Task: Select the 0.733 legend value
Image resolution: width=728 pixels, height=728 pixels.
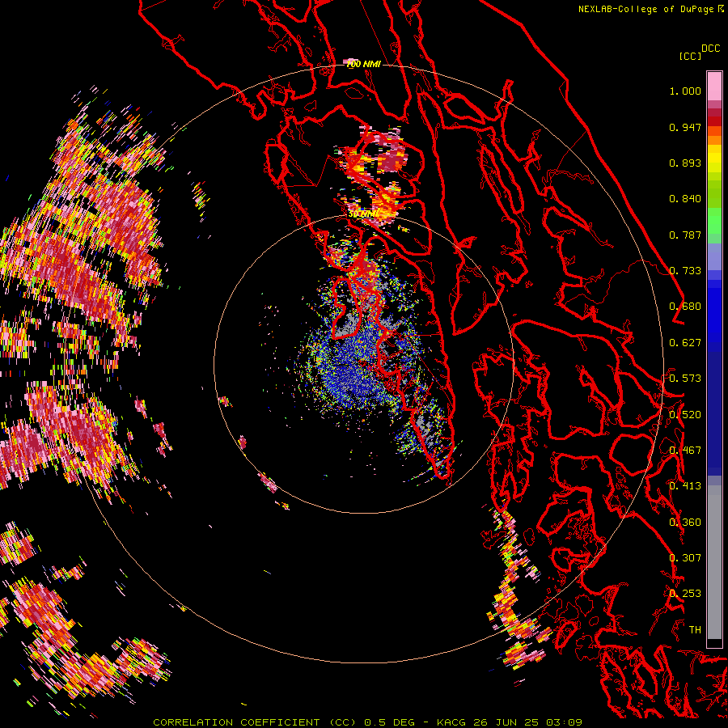Action: coord(685,271)
